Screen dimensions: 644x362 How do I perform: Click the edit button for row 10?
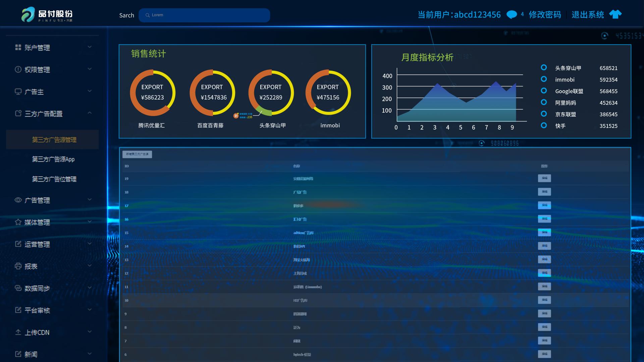tap(544, 300)
